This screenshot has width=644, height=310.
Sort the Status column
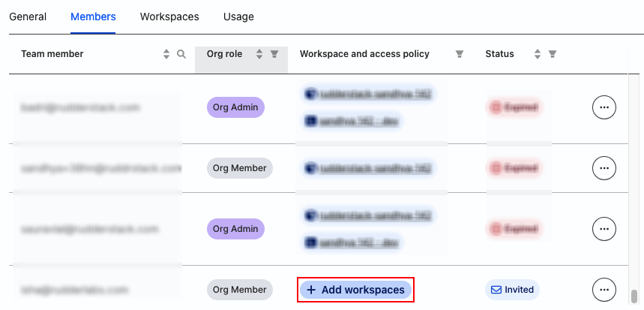point(538,54)
